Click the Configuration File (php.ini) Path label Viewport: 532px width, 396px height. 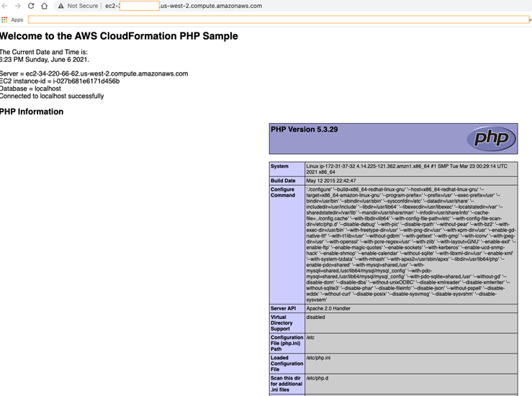[x=287, y=343]
